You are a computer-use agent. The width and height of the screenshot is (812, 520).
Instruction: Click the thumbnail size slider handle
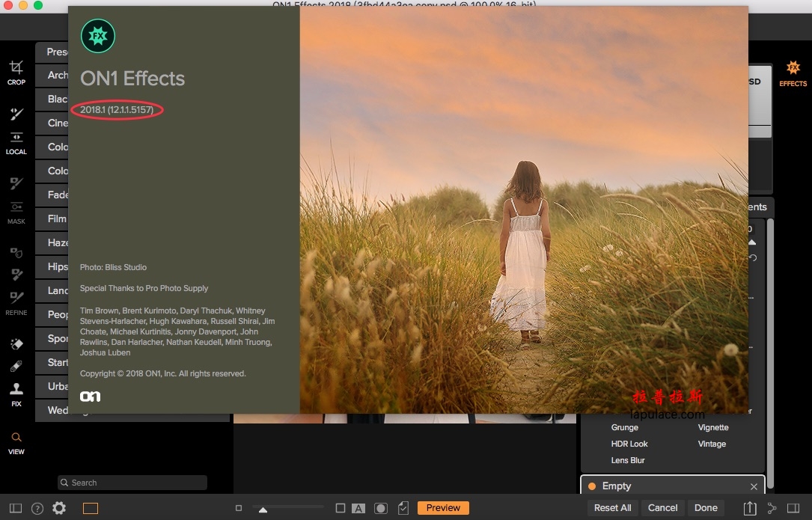point(263,510)
